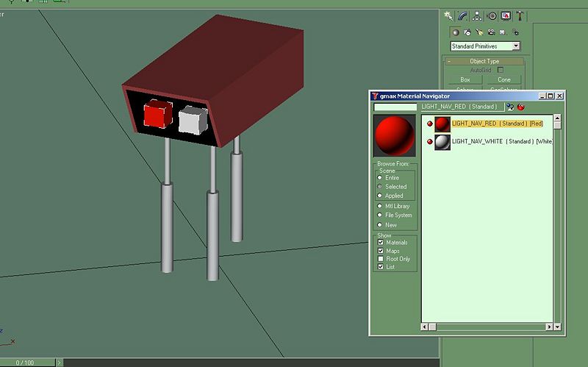
Task: Open the Hierarchy command panel tab
Action: pyautogui.click(x=477, y=15)
